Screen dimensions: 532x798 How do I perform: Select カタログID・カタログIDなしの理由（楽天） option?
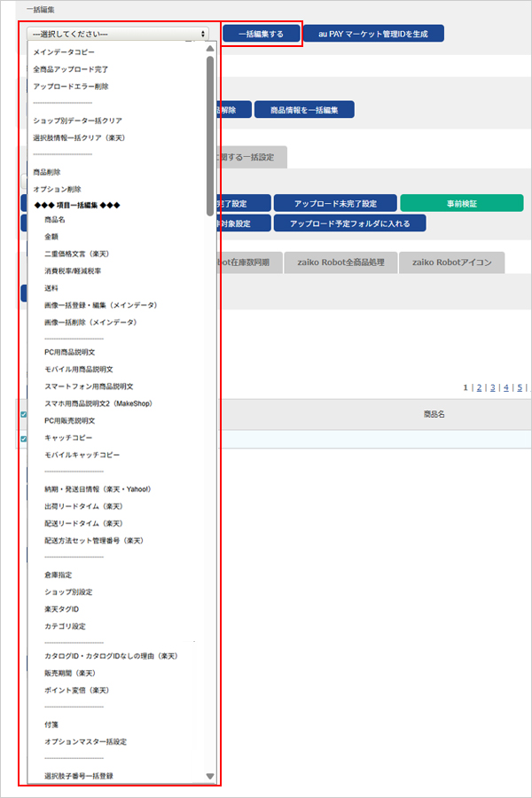[x=111, y=656]
